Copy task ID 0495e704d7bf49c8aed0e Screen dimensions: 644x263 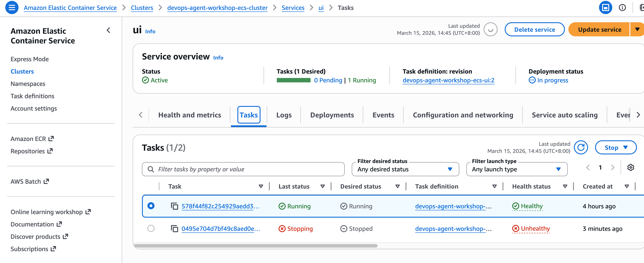[x=174, y=229]
